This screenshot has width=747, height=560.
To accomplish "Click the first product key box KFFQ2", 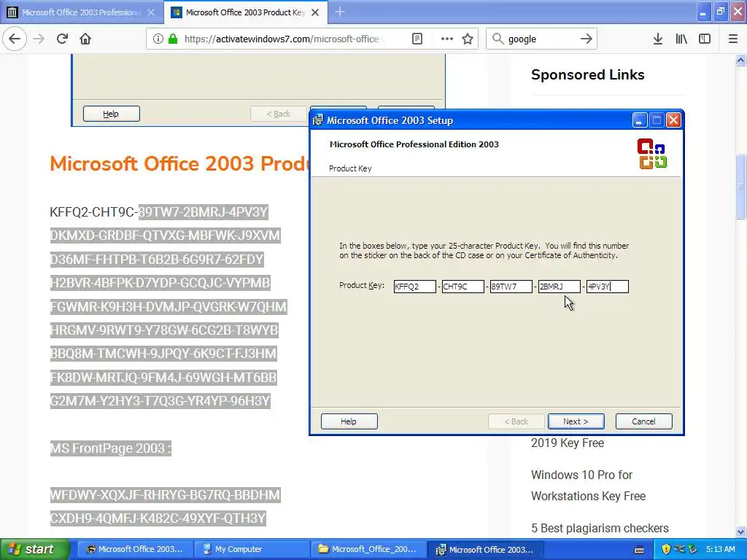I will (415, 287).
